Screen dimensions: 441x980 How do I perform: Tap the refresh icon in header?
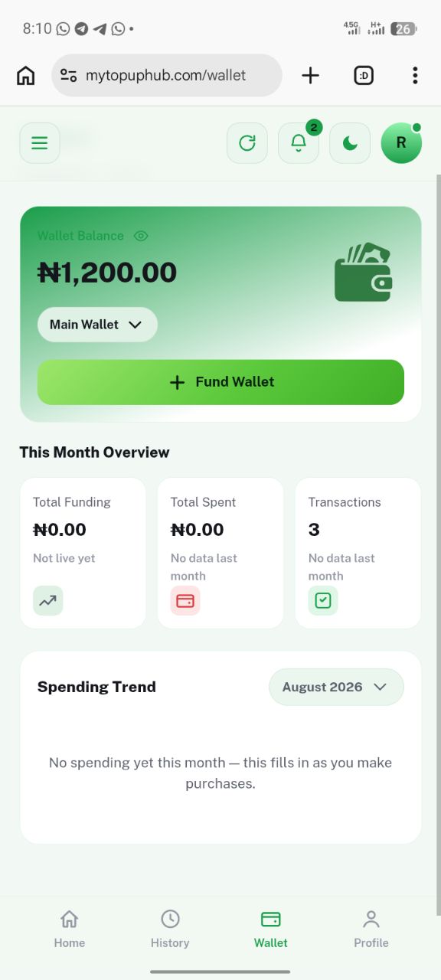[247, 143]
